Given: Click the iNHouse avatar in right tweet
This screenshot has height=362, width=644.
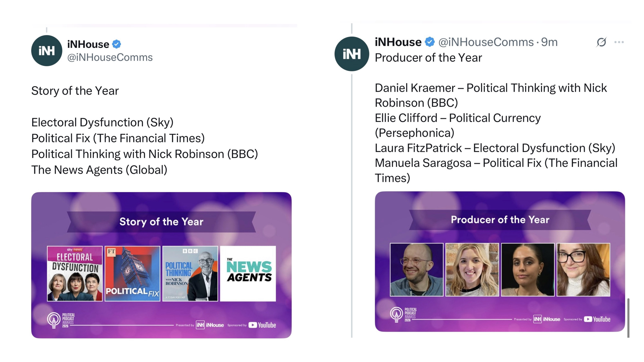Looking at the screenshot, I should tap(352, 54).
